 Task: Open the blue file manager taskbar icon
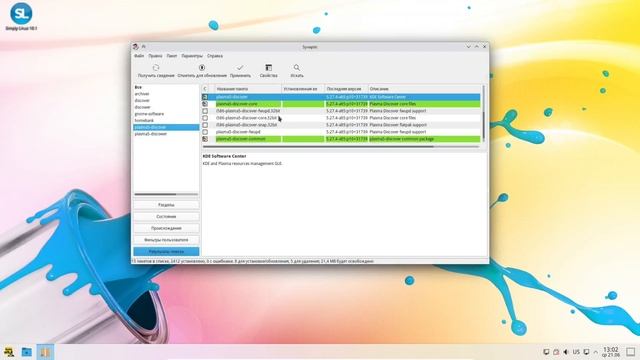pyautogui.click(x=27, y=352)
